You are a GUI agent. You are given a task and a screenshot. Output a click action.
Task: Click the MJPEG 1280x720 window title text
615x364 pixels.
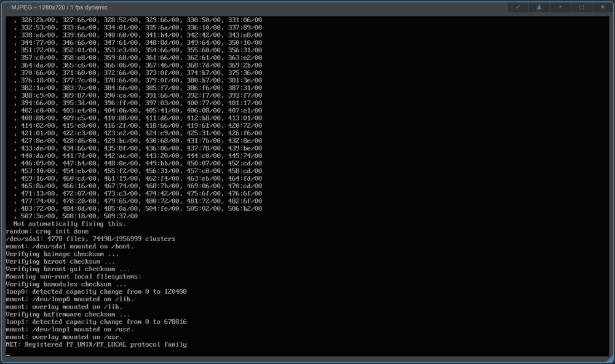click(59, 7)
